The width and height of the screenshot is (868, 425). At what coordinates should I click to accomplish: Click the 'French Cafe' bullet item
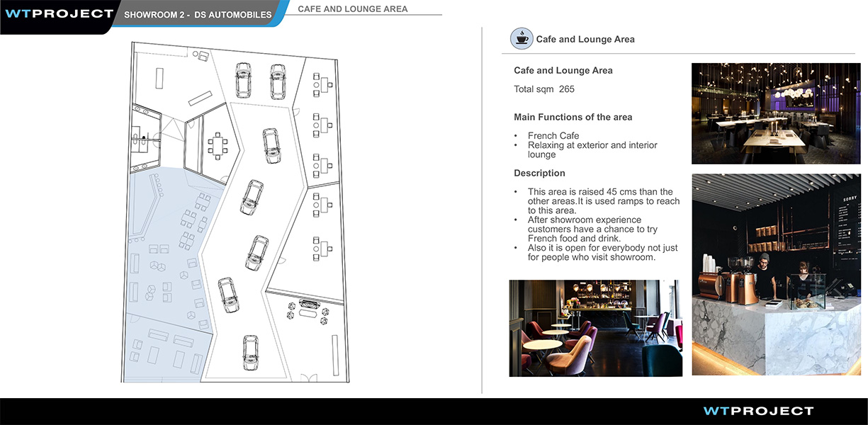(553, 136)
